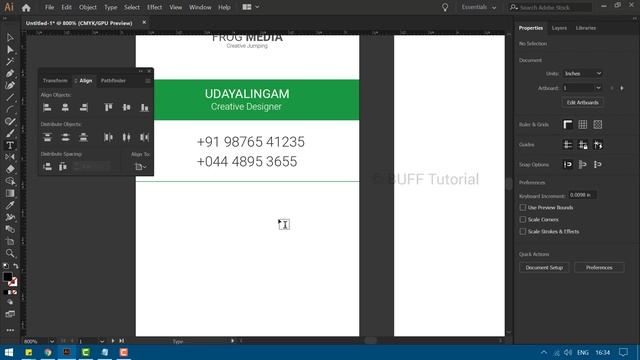This screenshot has width=640, height=360.
Task: Go to next artboard arrow in Properties
Action: click(x=622, y=88)
